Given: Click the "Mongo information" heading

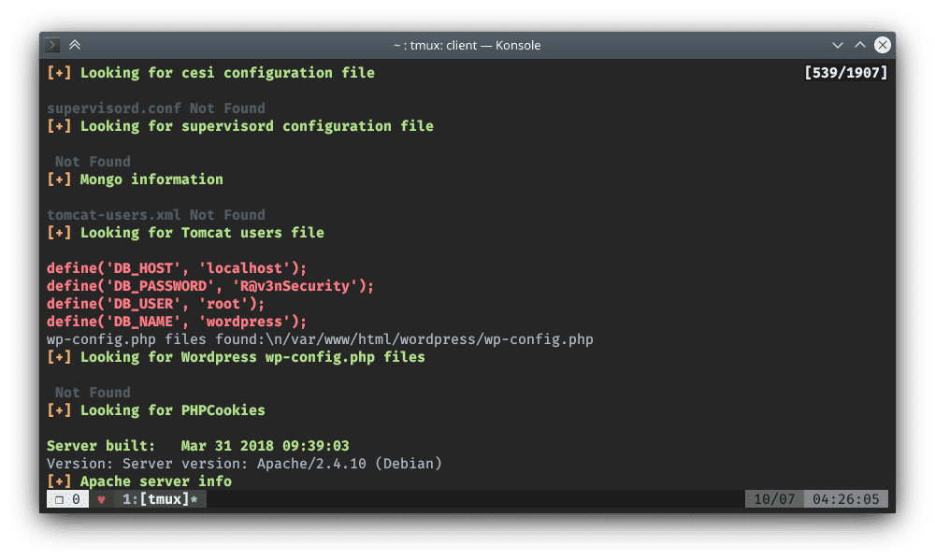Looking at the screenshot, I should 151,179.
